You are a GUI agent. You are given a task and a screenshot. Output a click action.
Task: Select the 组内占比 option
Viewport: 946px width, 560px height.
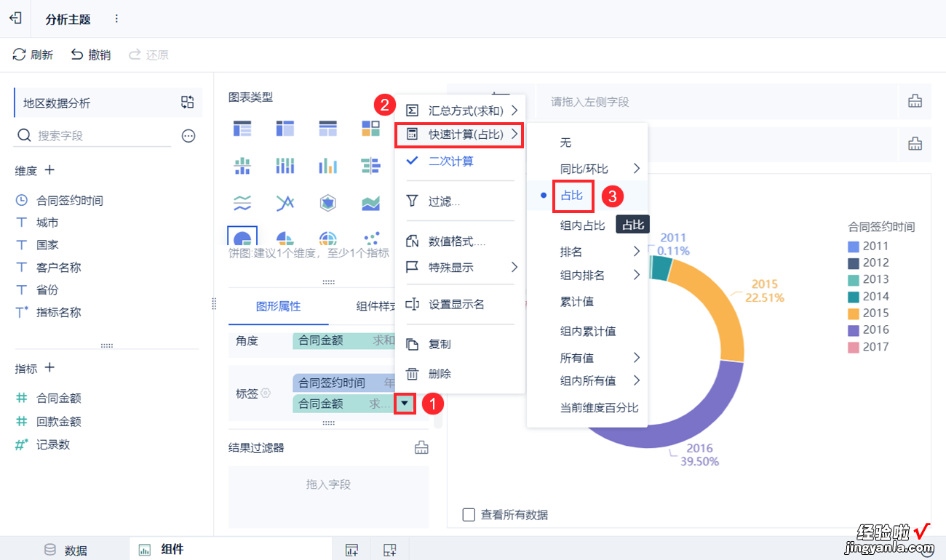tap(582, 225)
